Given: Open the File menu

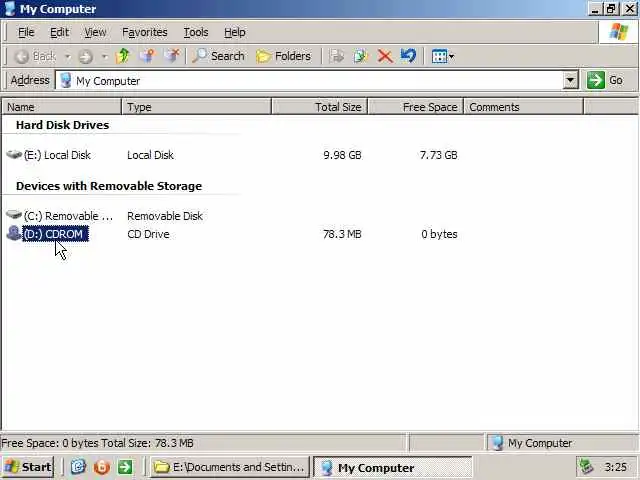Looking at the screenshot, I should [26, 32].
